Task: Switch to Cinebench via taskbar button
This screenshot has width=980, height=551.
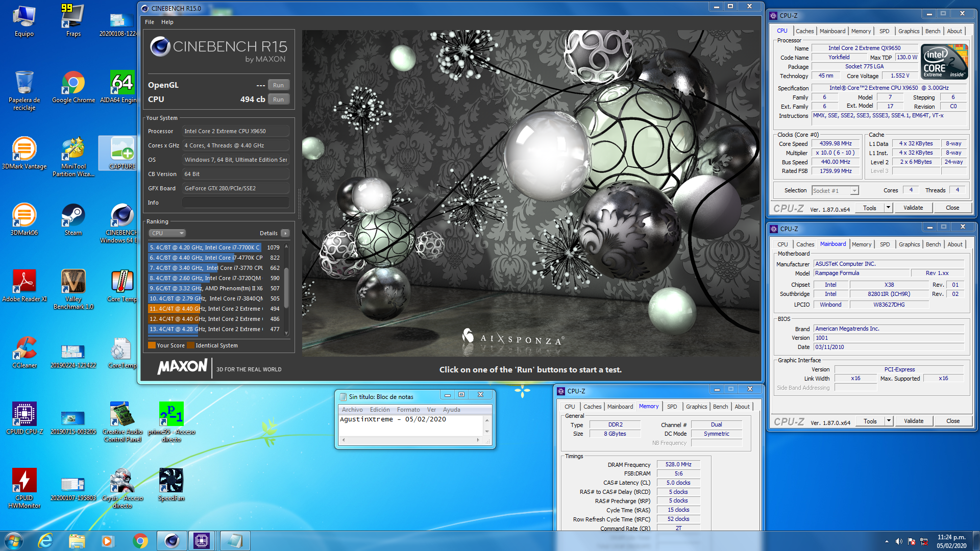Action: coord(171,541)
